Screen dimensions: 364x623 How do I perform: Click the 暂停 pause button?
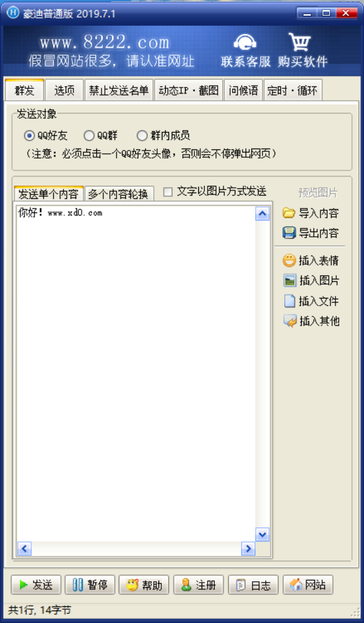90,585
